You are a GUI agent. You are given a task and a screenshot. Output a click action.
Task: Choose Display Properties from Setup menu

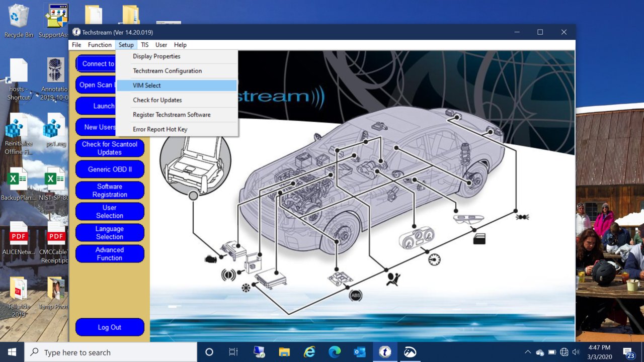[177, 56]
